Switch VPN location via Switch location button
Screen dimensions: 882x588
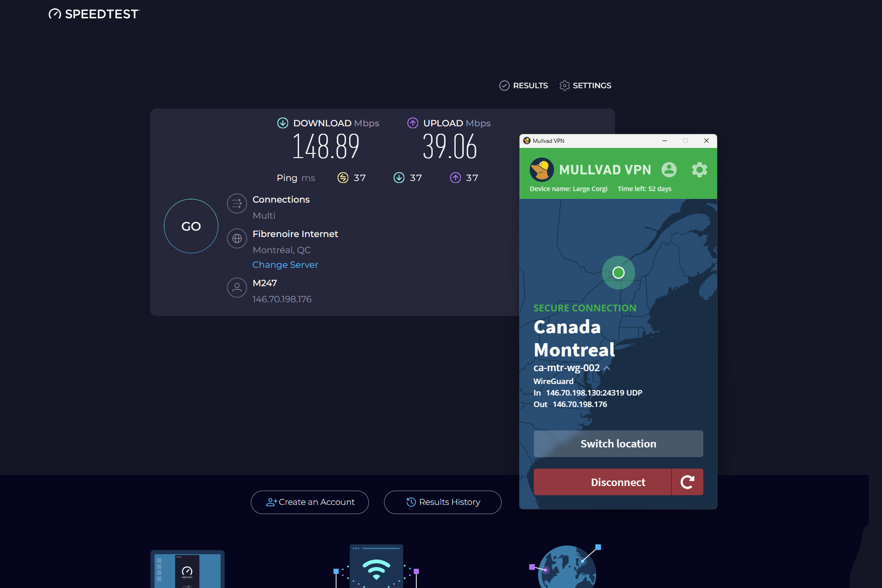pyautogui.click(x=618, y=443)
